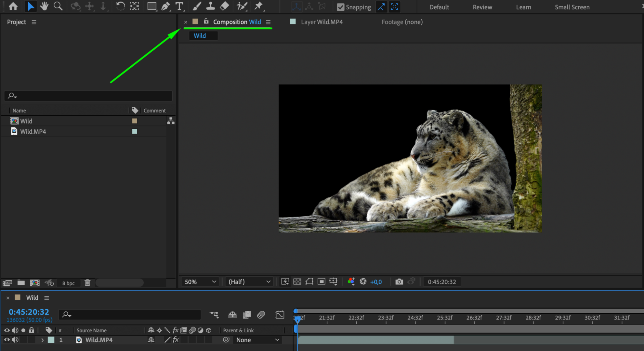Mute audio of the Wild.MP4 layer

[15, 340]
